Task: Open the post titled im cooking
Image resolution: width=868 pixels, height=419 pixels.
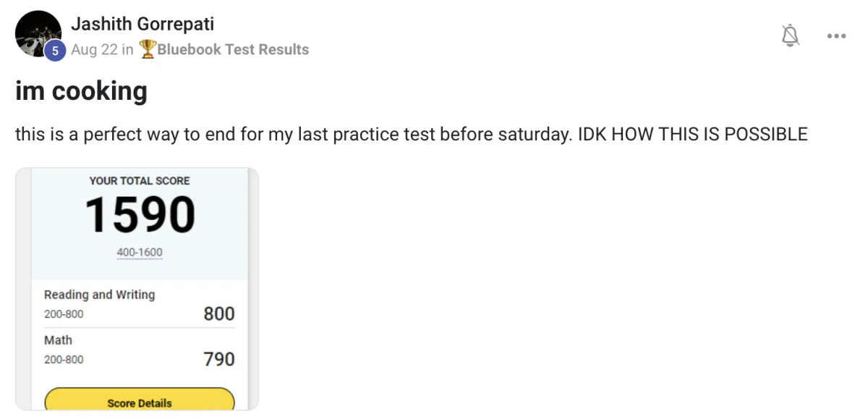Action: pos(81,91)
